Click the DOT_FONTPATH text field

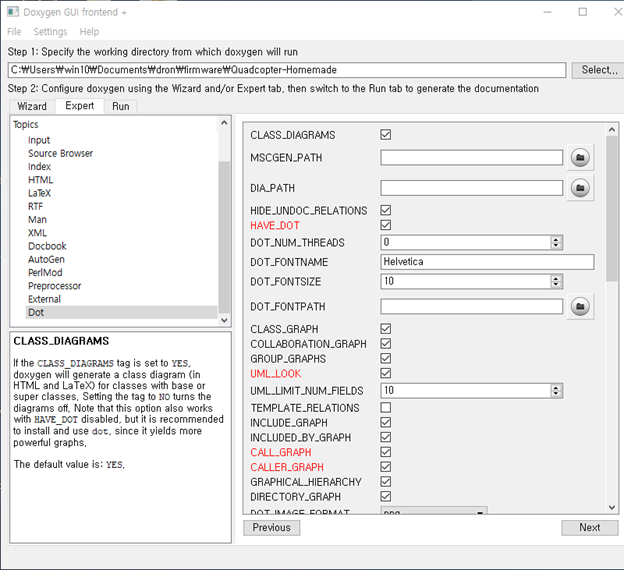click(472, 306)
